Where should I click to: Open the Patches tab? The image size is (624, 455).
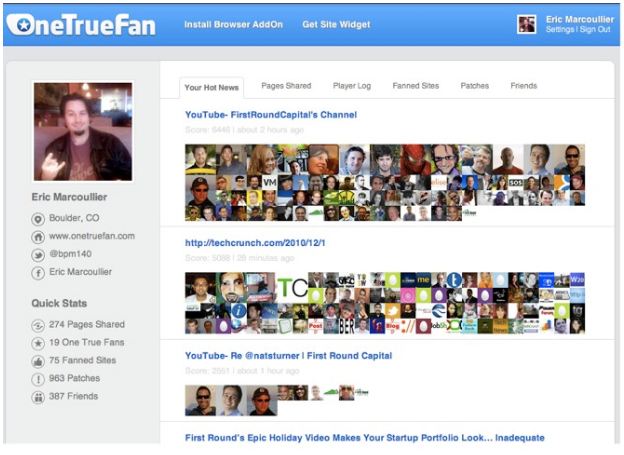(474, 86)
